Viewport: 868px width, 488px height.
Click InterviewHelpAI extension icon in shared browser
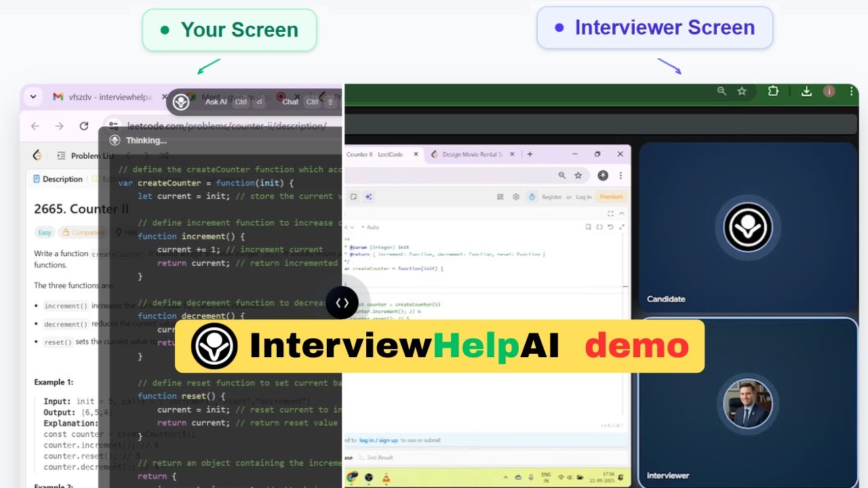pos(603,176)
